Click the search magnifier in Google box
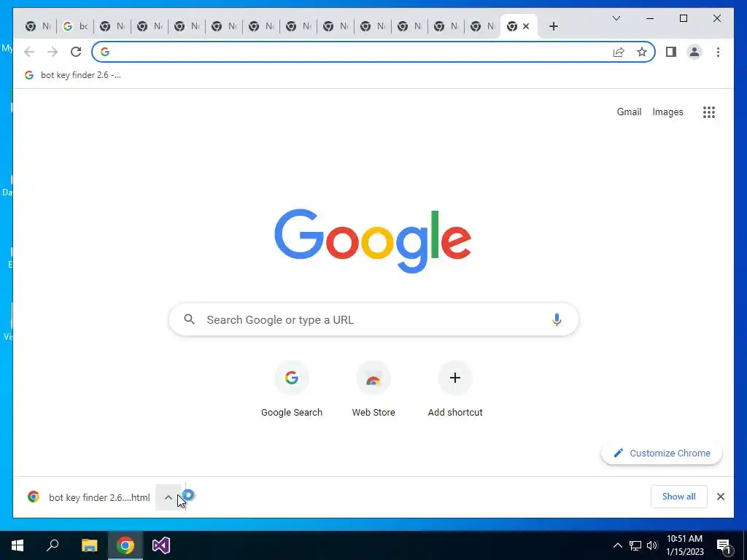Viewport: 747px width, 560px height. 189,319
